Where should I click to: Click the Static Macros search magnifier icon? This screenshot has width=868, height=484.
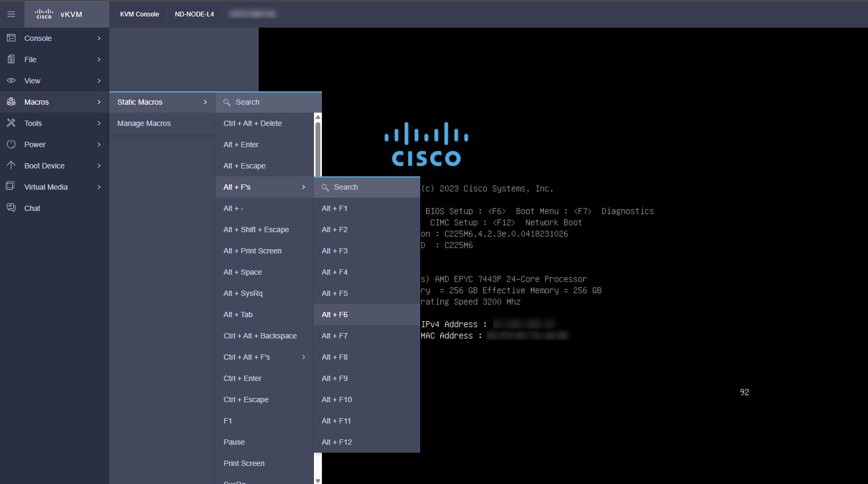(x=227, y=103)
